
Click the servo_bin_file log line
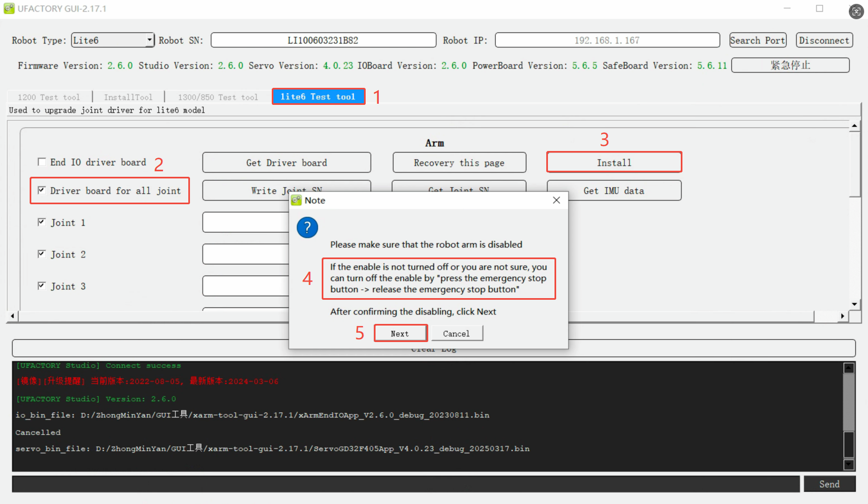click(x=272, y=449)
